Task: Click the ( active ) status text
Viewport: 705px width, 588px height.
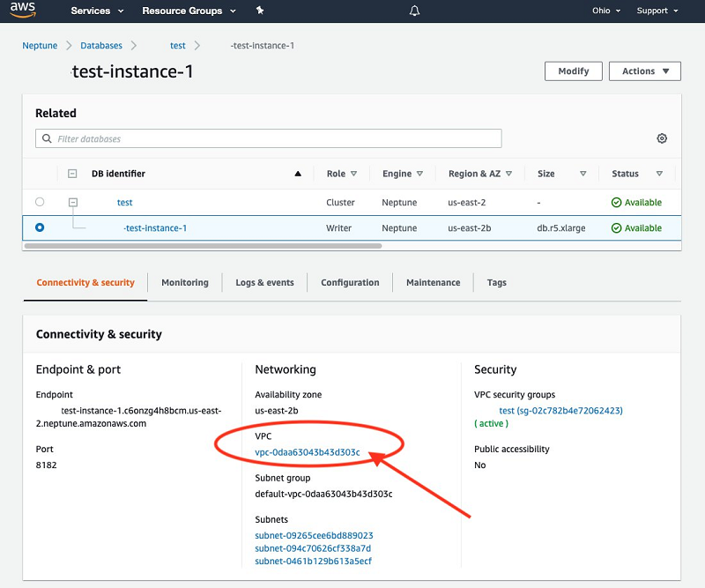Action: pyautogui.click(x=492, y=423)
